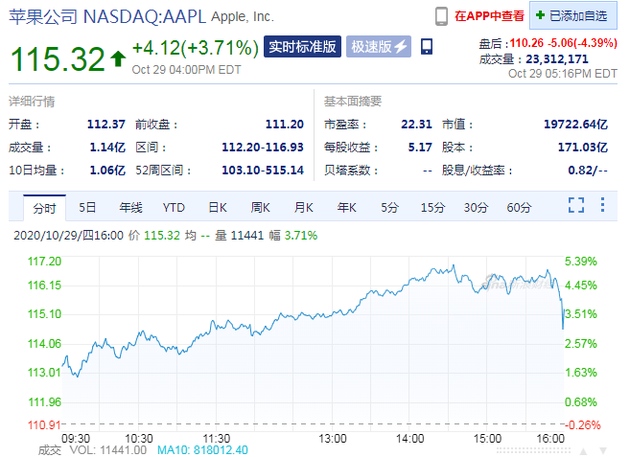Switch to the 极速版 fast version
The height and width of the screenshot is (457, 630).
[x=378, y=47]
